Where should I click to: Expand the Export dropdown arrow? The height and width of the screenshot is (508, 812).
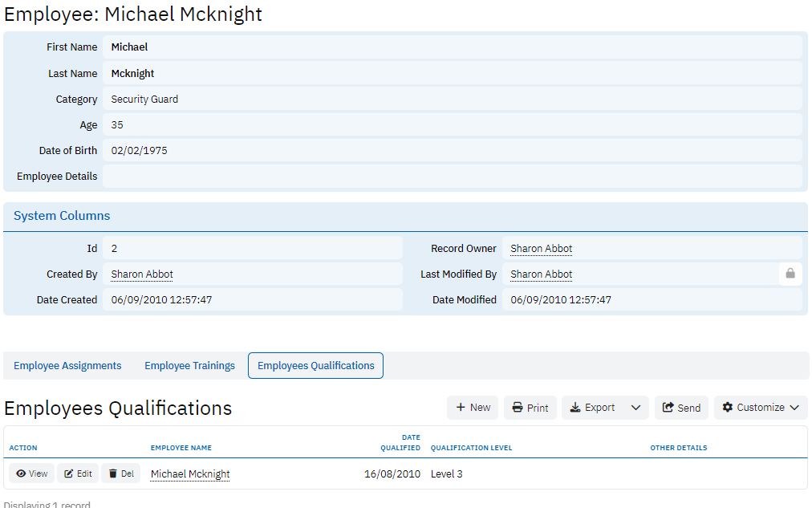(x=635, y=408)
